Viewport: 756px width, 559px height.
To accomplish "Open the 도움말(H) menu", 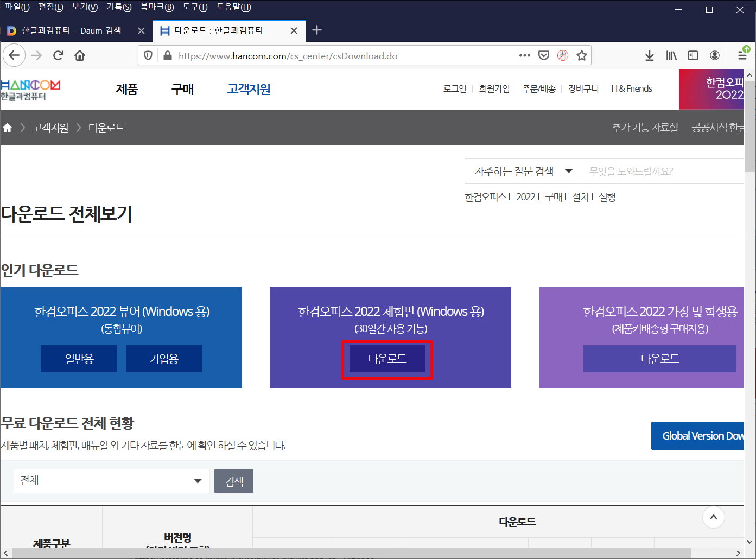I will click(x=233, y=7).
